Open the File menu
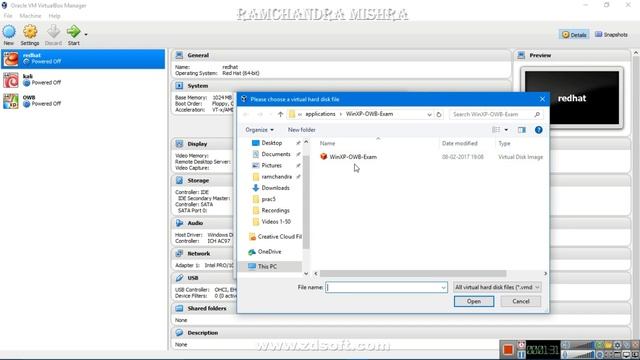This screenshot has width=640, height=360. click(x=8, y=16)
